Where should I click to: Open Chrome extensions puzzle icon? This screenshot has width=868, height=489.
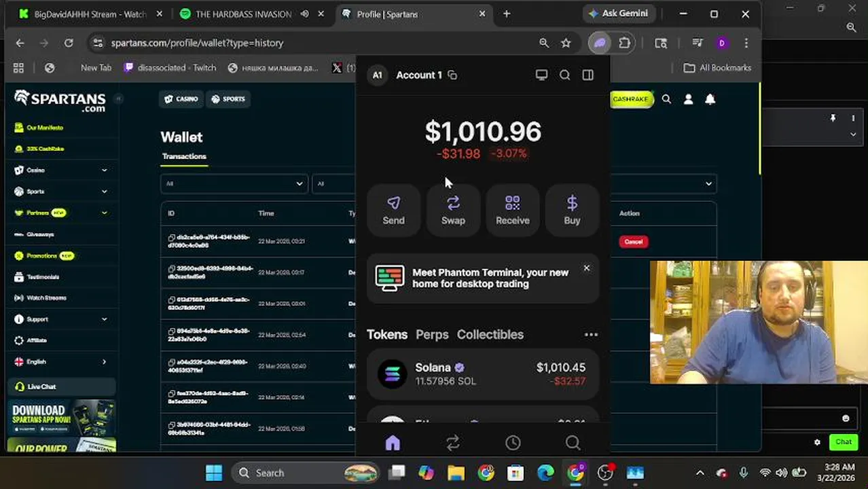coord(625,43)
